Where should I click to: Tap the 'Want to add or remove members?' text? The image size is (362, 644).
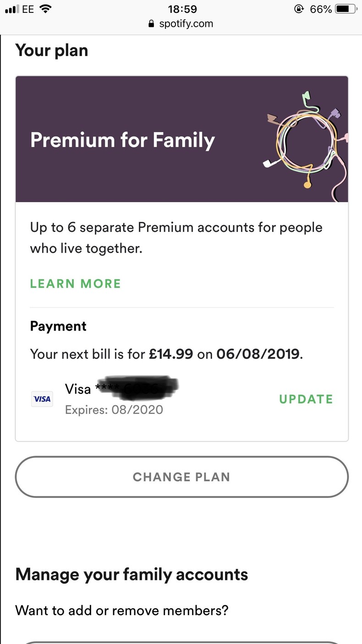121,611
